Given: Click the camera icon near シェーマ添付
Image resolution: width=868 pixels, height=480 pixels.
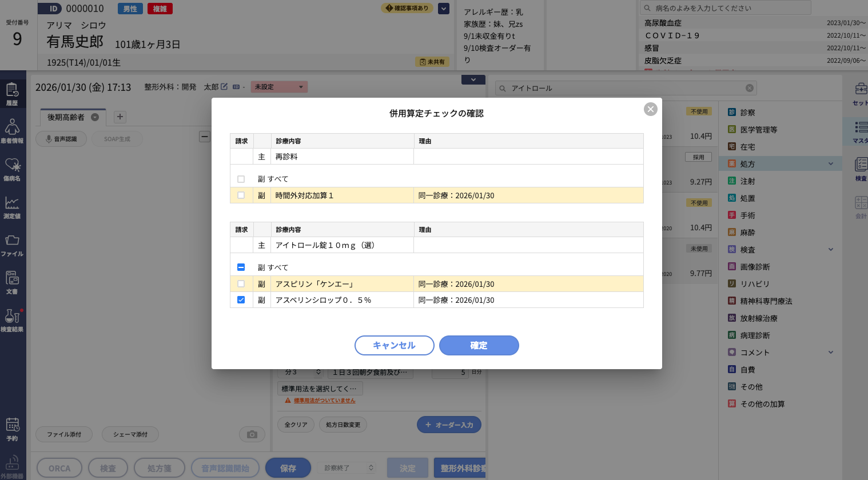Looking at the screenshot, I should click(x=252, y=434).
